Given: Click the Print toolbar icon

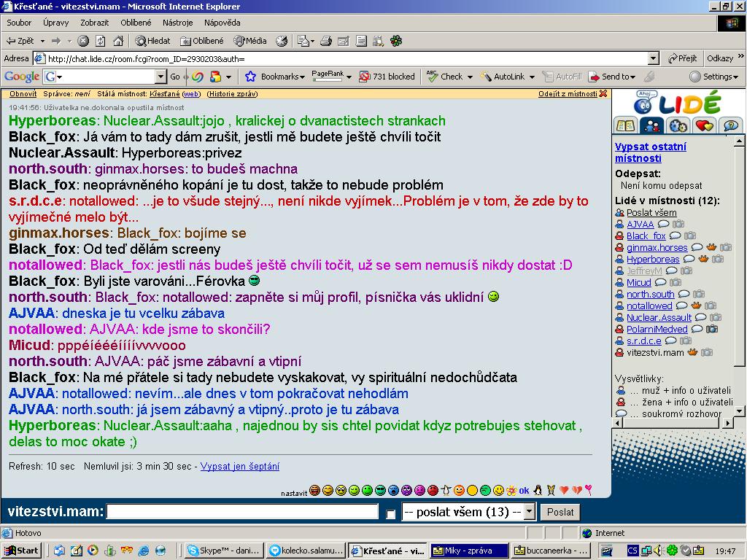Looking at the screenshot, I should (x=326, y=41).
